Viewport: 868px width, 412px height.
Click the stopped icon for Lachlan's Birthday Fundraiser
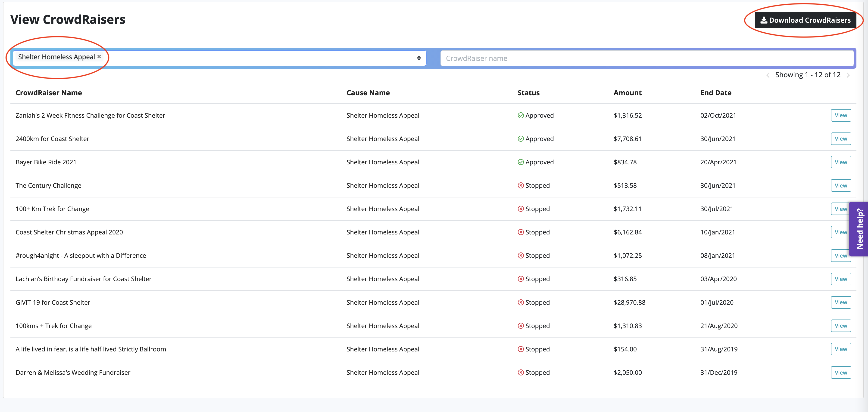pos(521,279)
